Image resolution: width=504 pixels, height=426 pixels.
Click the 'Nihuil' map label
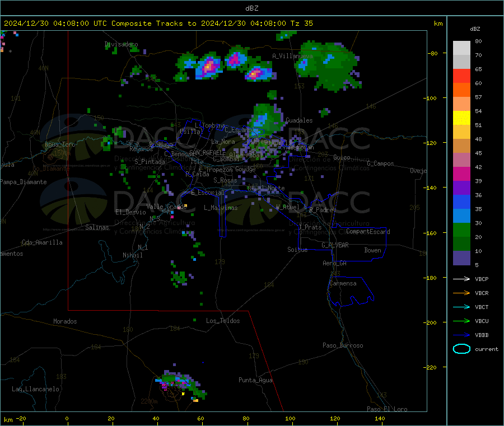pyautogui.click(x=132, y=255)
